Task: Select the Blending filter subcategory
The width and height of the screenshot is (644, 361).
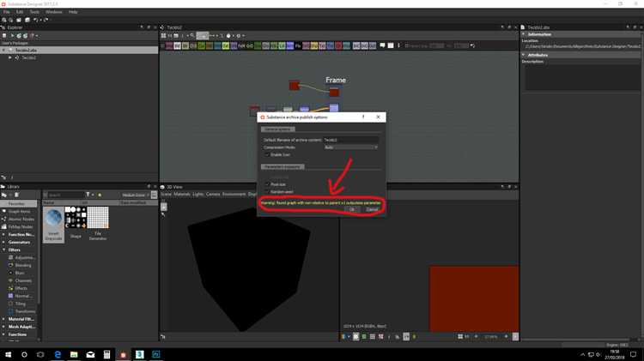Action: [23, 265]
